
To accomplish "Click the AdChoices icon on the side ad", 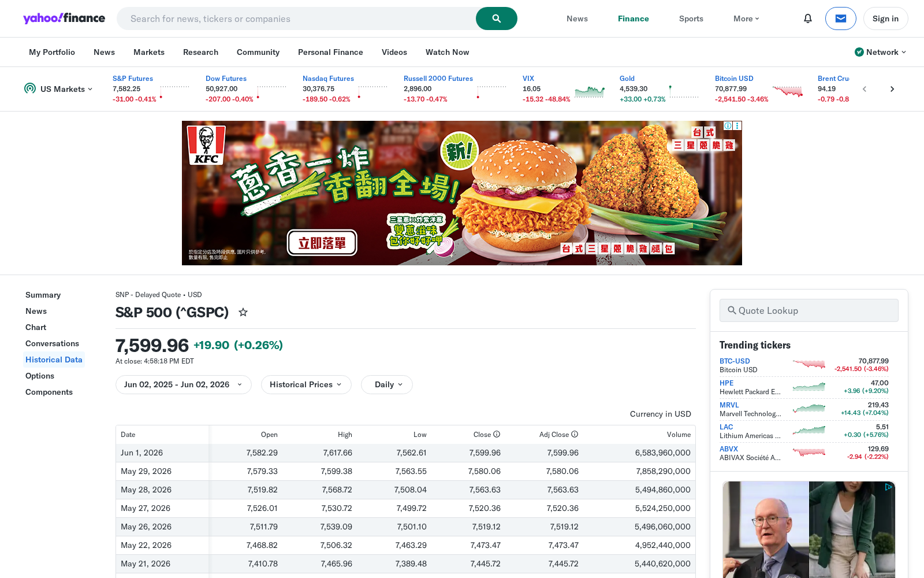I will pos(889,487).
